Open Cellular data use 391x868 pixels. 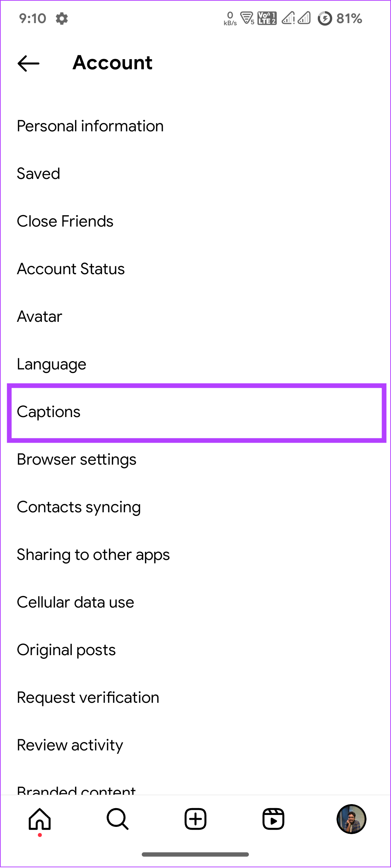pyautogui.click(x=195, y=602)
